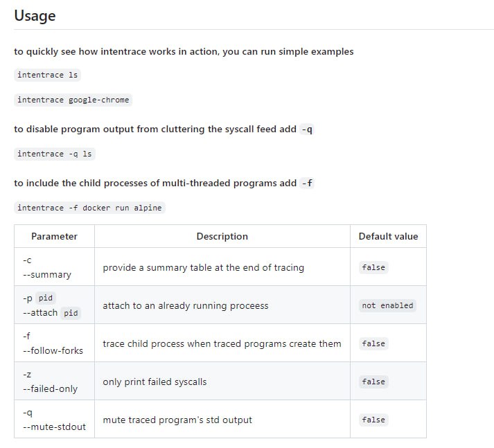Click the --mute-stdout parameter text
The image size is (494, 448).
point(54,427)
